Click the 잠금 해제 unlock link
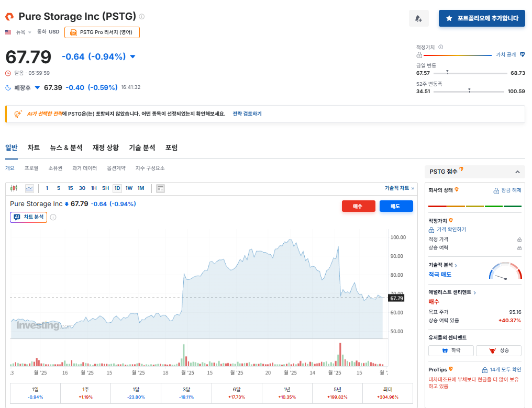 (x=507, y=190)
